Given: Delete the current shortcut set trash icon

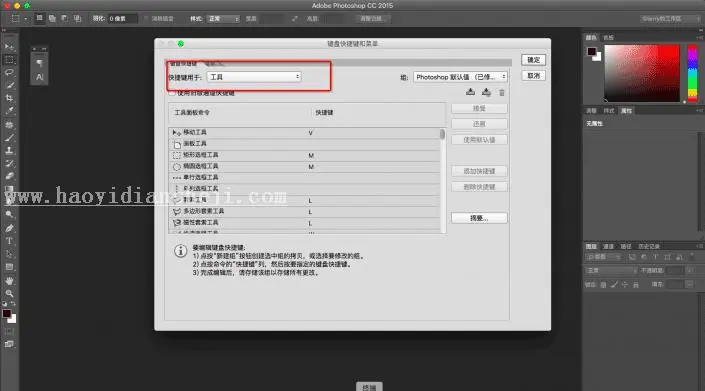Looking at the screenshot, I should 502,93.
